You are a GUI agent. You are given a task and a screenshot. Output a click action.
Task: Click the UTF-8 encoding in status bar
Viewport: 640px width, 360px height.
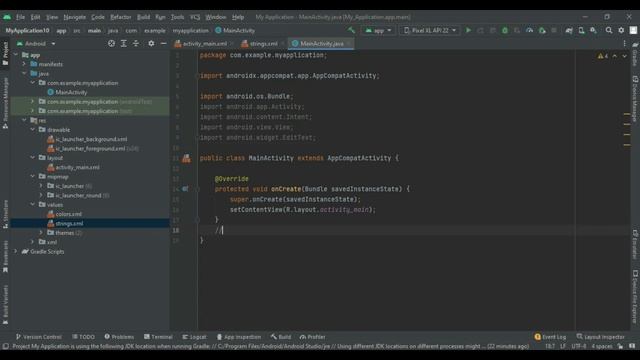[578, 347]
